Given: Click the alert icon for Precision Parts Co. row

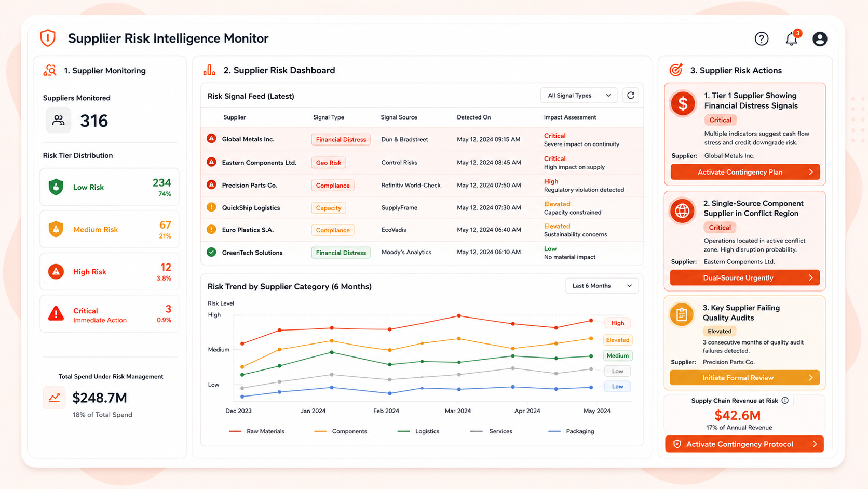Looking at the screenshot, I should (211, 184).
